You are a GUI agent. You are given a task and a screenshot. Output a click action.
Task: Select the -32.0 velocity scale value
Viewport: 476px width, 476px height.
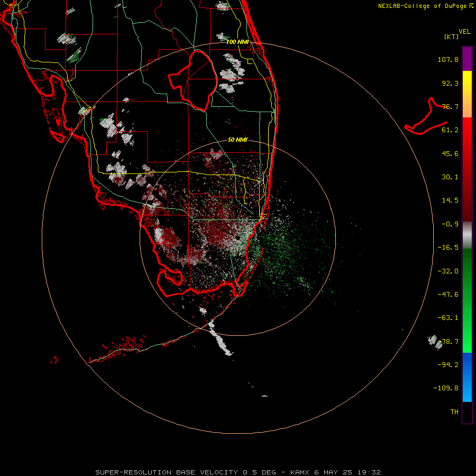coord(448,271)
